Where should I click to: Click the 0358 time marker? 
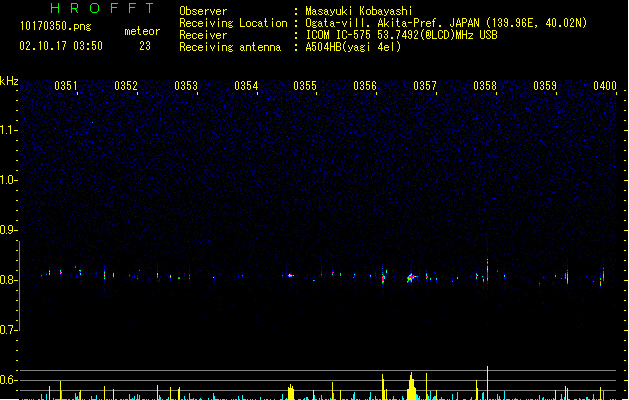point(485,86)
